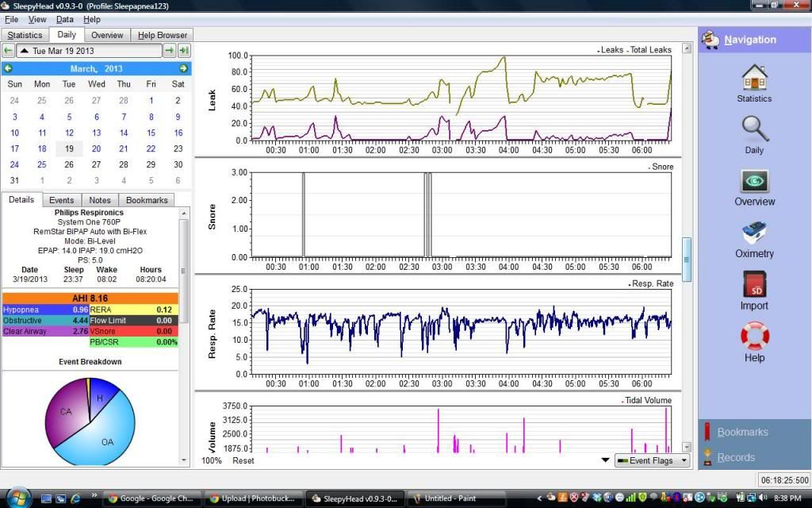Viewport: 812px width, 508px height.
Task: Open the File menu
Action: point(11,20)
